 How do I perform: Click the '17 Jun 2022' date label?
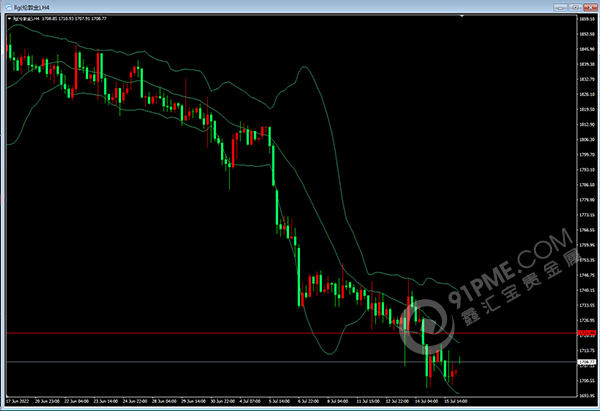17,401
